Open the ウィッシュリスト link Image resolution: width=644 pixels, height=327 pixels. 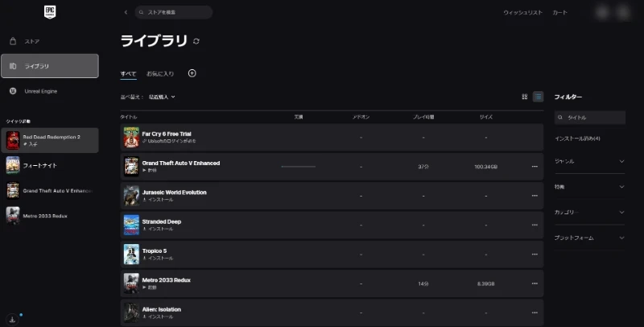522,13
